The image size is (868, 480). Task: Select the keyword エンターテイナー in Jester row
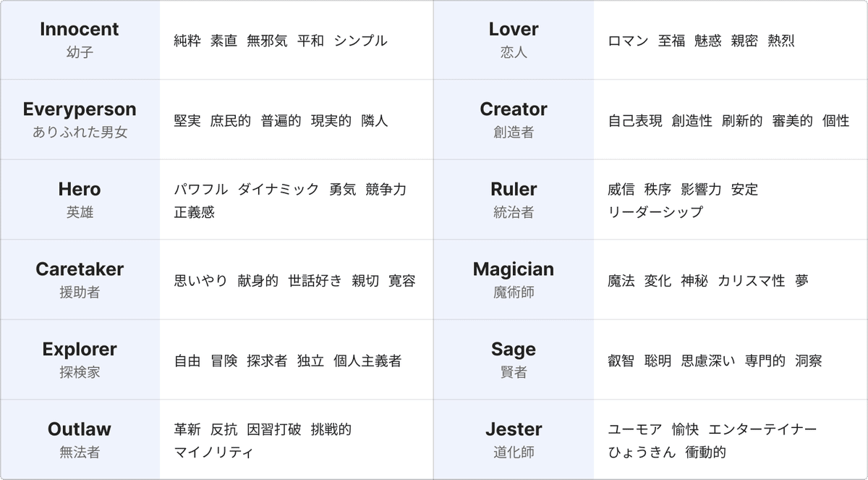(762, 429)
